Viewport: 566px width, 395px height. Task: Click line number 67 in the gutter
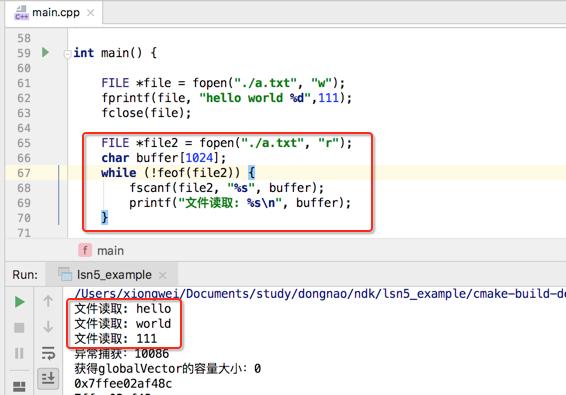tap(24, 173)
